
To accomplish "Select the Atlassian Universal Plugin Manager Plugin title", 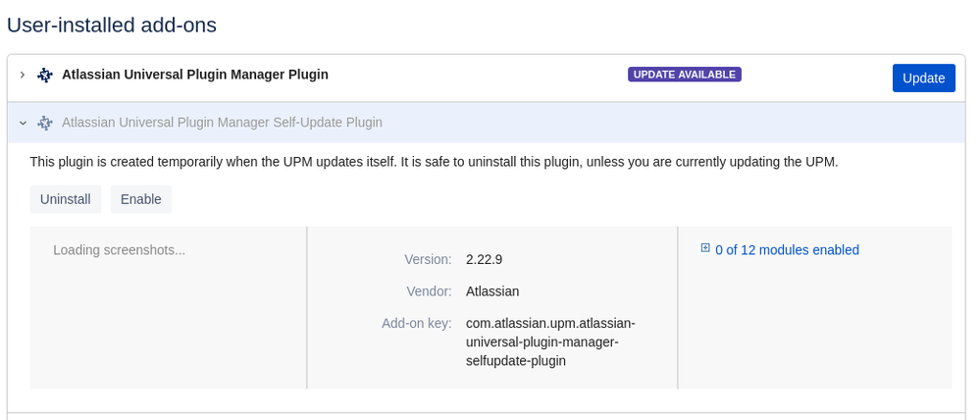I will pos(195,75).
